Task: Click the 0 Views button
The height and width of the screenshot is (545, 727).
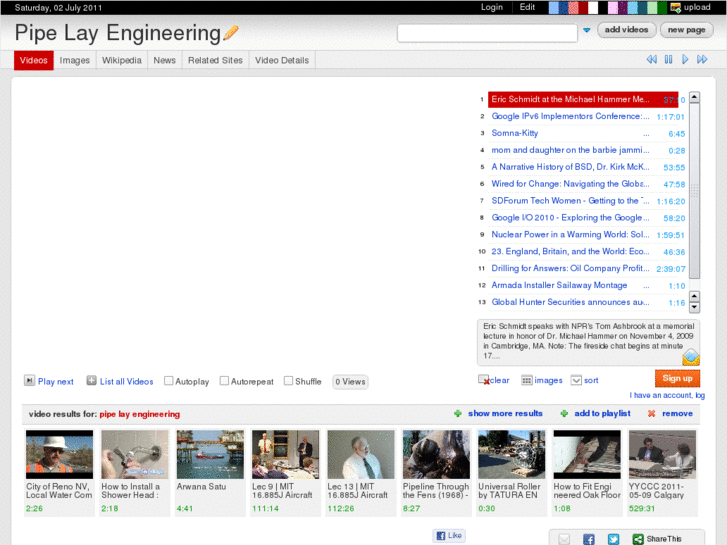Action: (351, 382)
